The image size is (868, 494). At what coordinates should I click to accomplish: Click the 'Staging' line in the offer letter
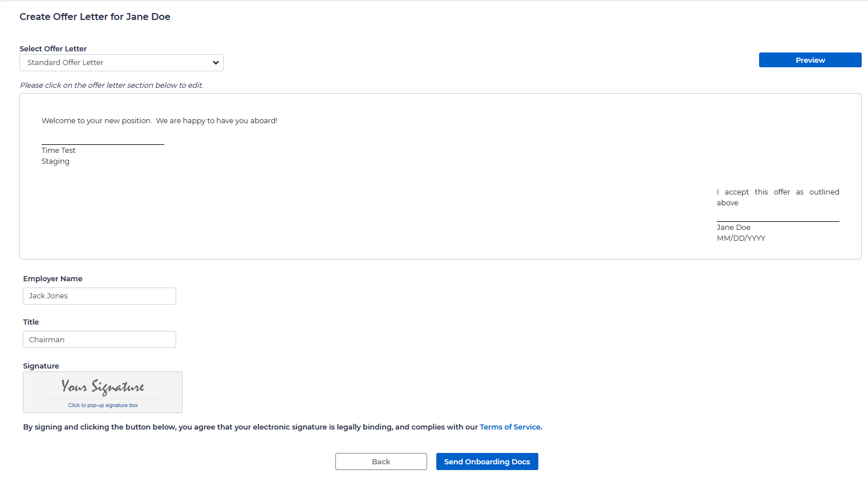click(x=55, y=161)
